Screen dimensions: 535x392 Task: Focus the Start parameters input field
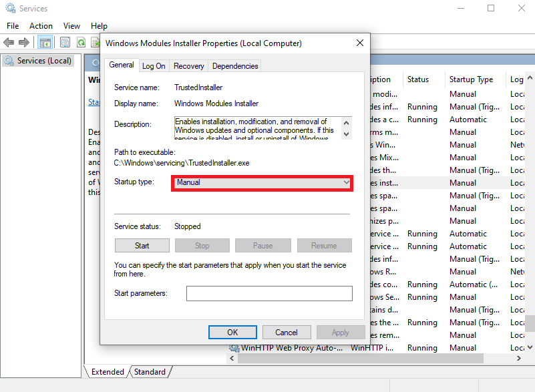pos(269,293)
